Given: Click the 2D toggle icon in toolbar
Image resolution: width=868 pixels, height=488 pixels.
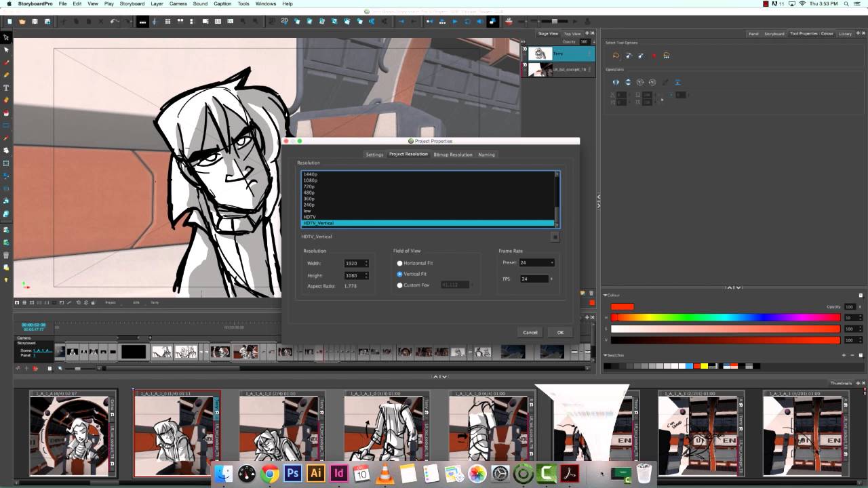Looking at the screenshot, I should 284,22.
